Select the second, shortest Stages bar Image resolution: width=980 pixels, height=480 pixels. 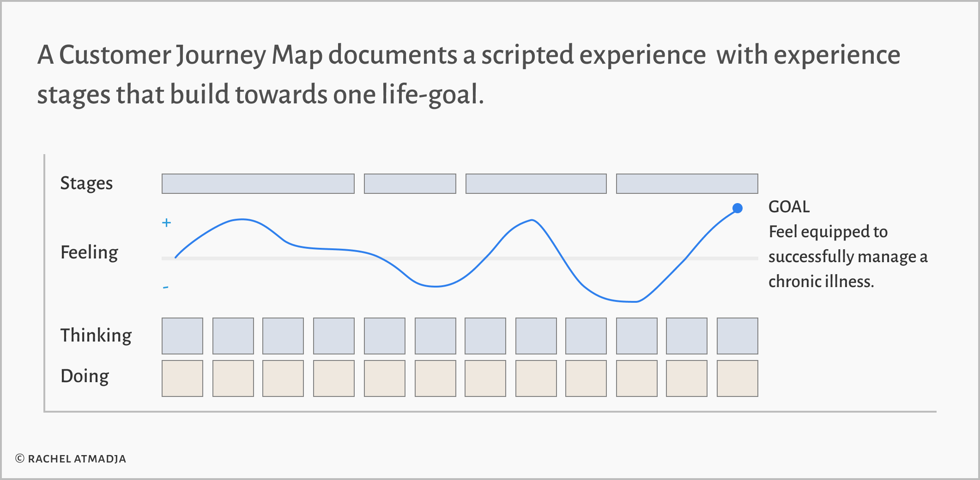pos(410,184)
